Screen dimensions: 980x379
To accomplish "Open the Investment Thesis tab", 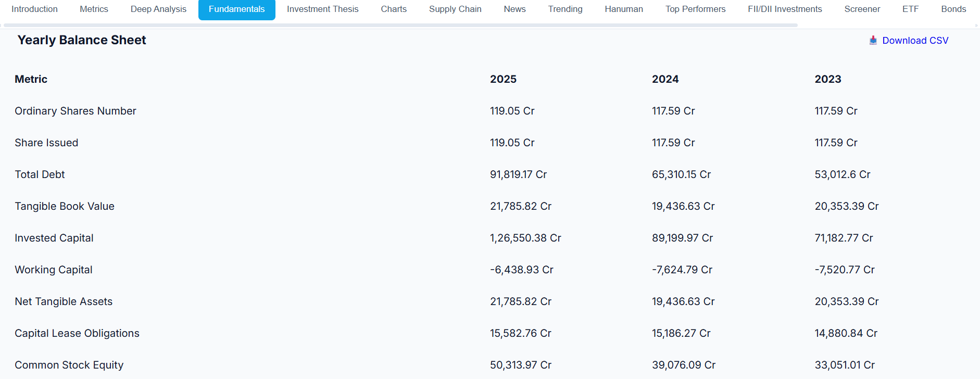I will 322,9.
